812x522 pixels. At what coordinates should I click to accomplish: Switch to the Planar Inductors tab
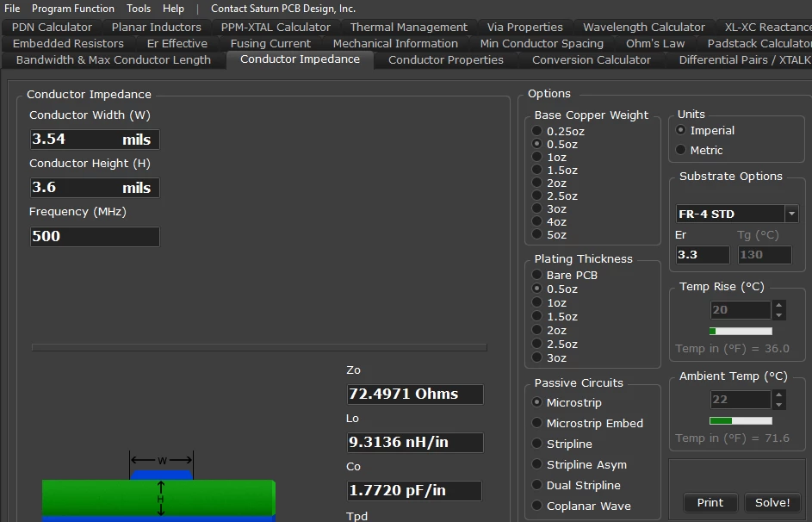(157, 27)
